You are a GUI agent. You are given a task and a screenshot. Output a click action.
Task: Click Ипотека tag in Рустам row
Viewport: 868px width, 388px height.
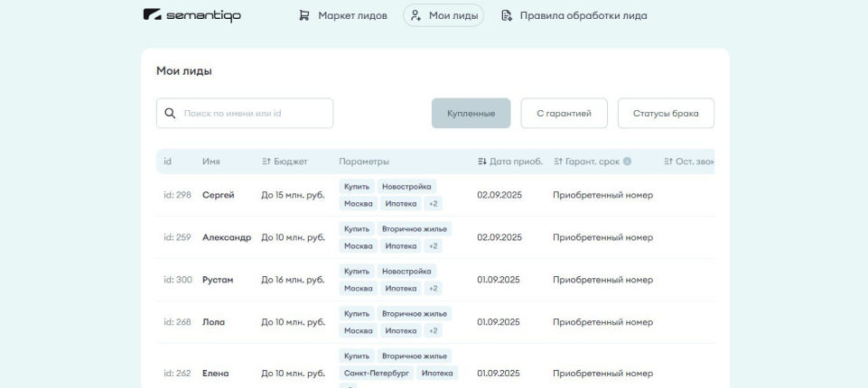401,289
